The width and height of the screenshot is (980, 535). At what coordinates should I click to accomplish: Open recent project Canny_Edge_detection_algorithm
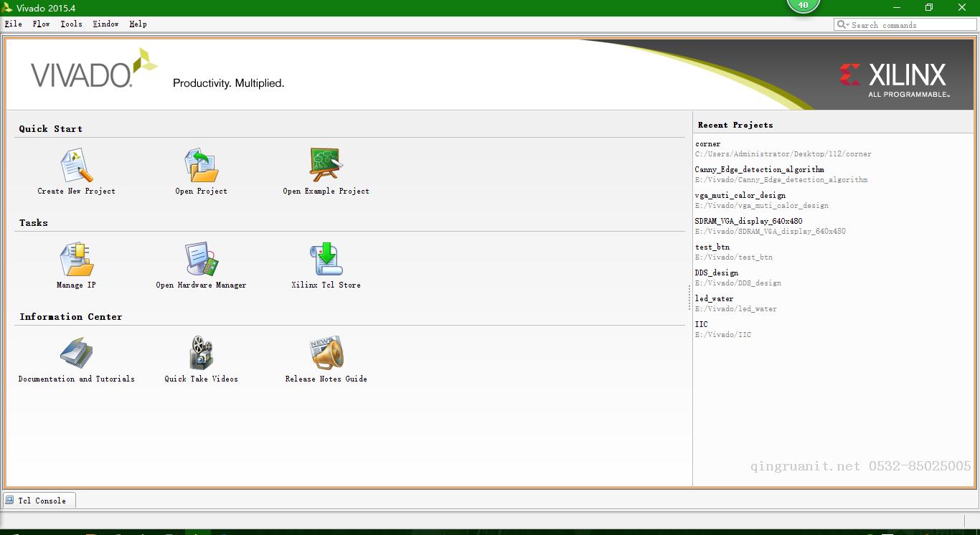pyautogui.click(x=759, y=170)
